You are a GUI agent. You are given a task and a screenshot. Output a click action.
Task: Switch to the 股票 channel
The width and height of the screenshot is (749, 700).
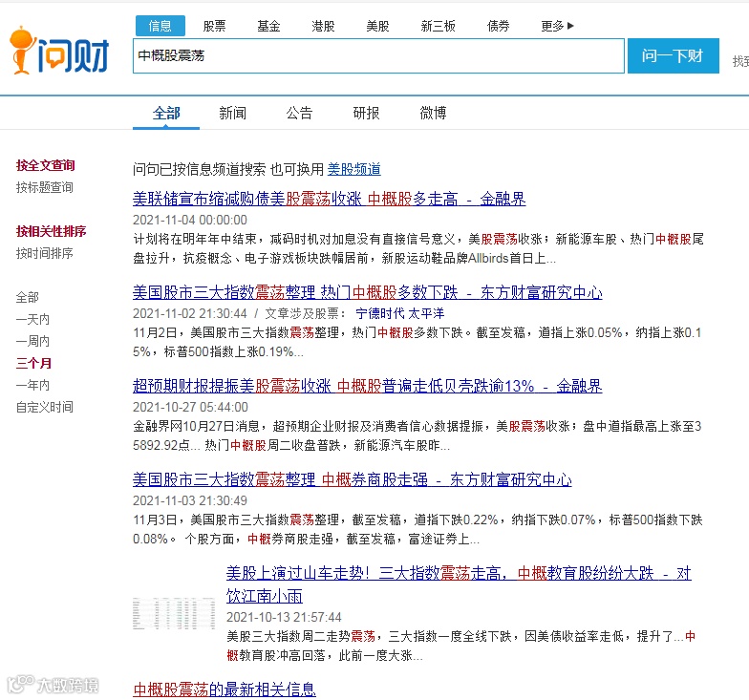coord(214,26)
